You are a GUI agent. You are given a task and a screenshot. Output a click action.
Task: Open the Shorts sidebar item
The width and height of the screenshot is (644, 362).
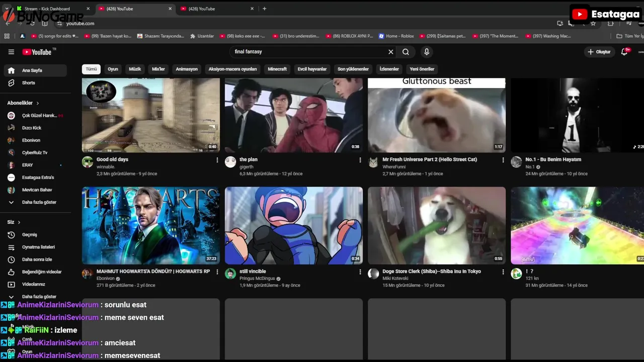(x=35, y=82)
